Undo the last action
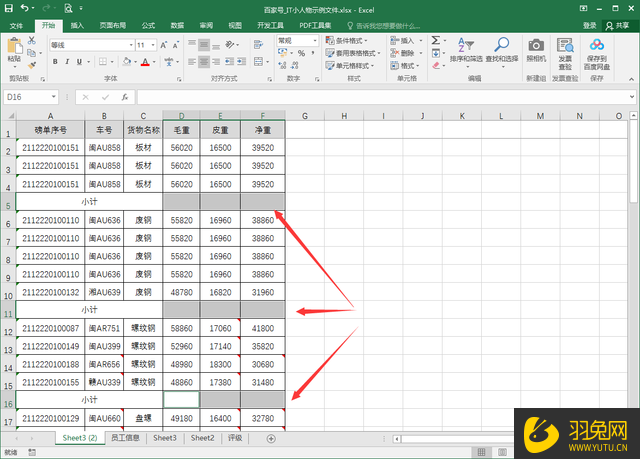The height and width of the screenshot is (459, 640). (24, 8)
